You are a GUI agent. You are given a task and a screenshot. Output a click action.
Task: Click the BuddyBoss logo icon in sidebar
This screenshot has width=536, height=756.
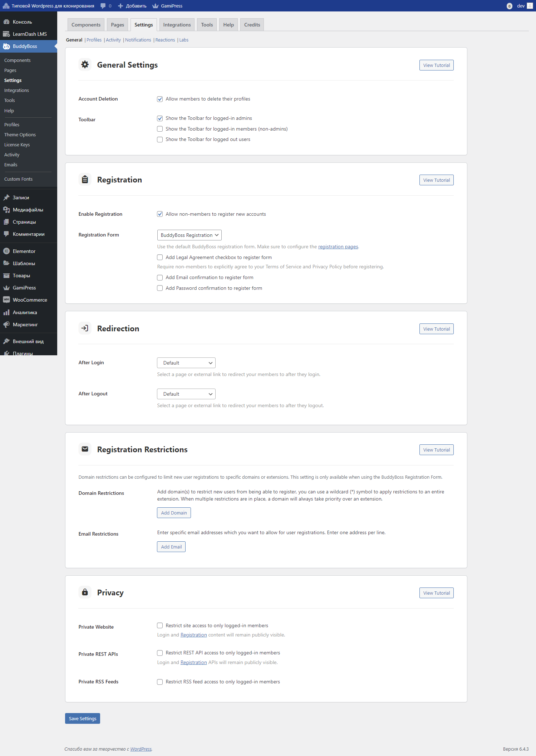(6, 46)
